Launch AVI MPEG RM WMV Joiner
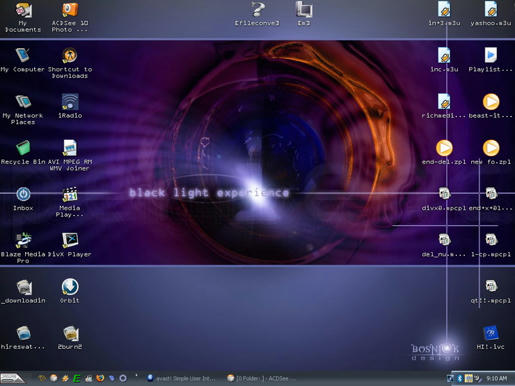 pos(70,155)
